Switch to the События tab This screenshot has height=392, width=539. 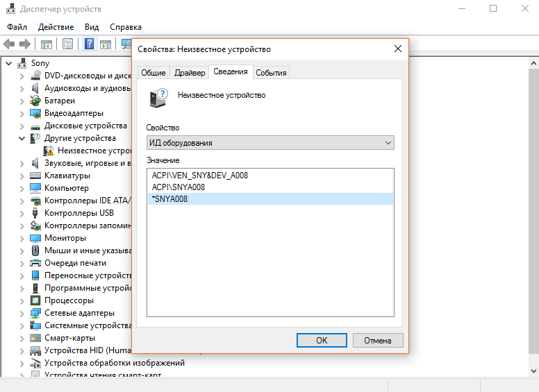click(271, 73)
